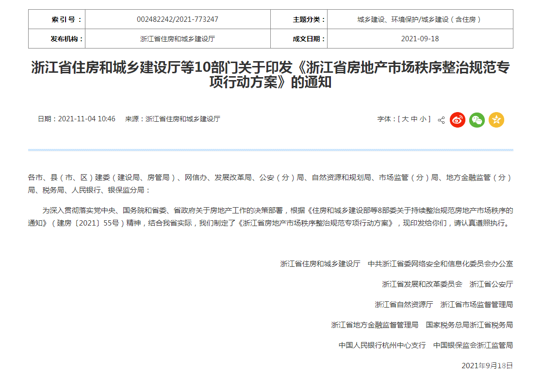Click the 成文日期 value 2021-09-18

(420, 39)
